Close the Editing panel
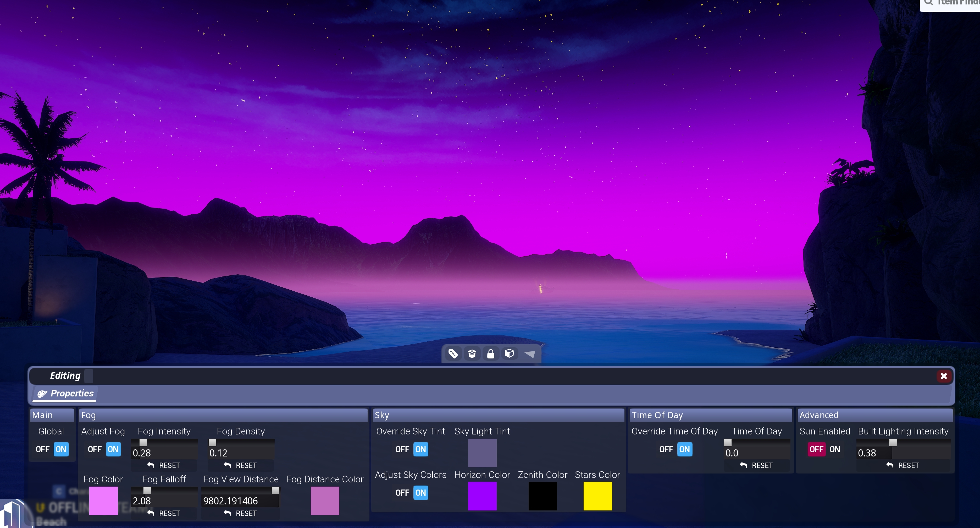This screenshot has height=528, width=980. tap(944, 376)
